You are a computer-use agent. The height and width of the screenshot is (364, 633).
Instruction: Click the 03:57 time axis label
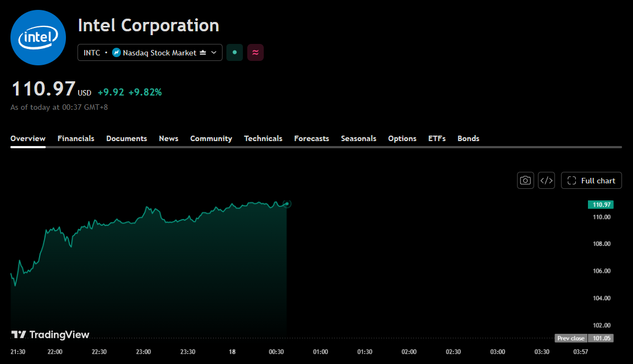pyautogui.click(x=580, y=352)
